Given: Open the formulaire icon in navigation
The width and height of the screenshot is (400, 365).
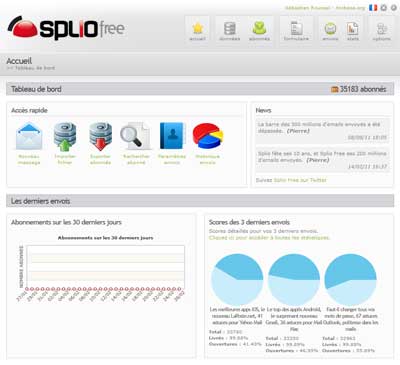Looking at the screenshot, I should point(296,28).
